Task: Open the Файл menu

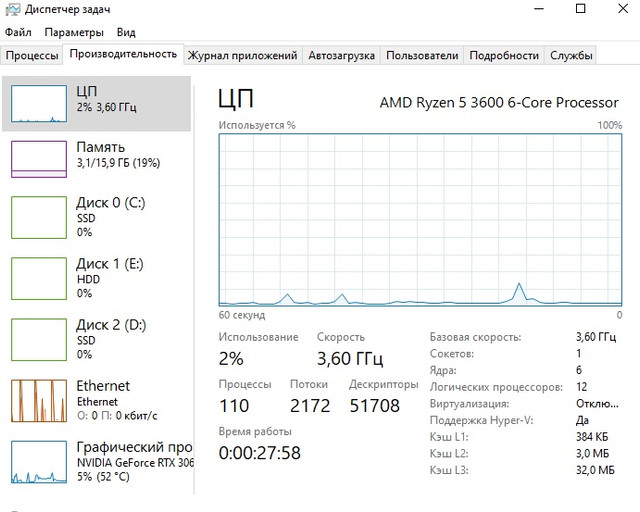Action: pyautogui.click(x=18, y=32)
